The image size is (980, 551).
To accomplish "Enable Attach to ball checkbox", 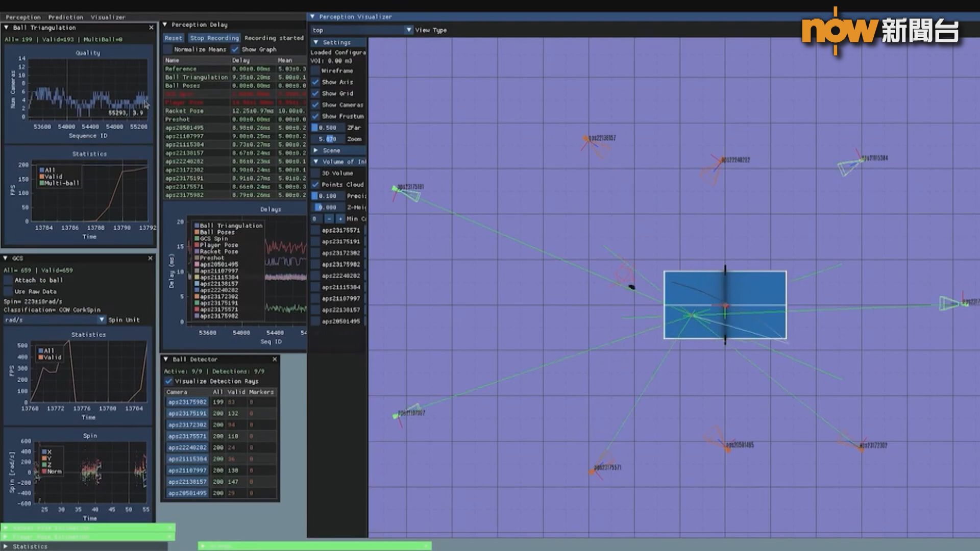I will [8, 280].
